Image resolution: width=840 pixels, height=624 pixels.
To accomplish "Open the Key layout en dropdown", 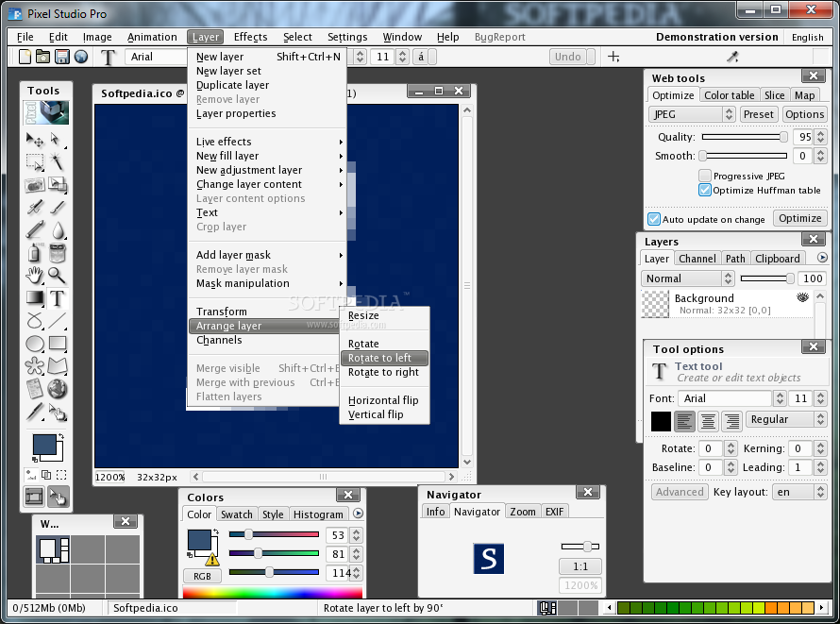I will click(x=799, y=492).
